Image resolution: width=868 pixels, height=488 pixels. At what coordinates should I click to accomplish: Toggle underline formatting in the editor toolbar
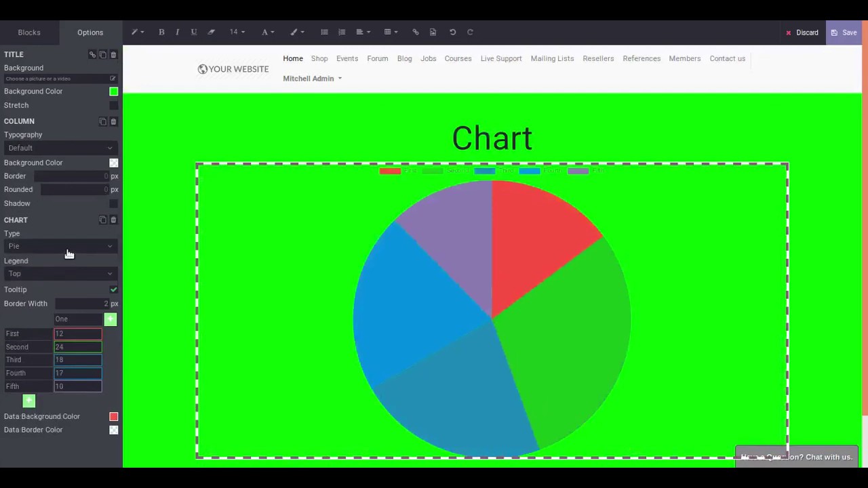tap(194, 32)
